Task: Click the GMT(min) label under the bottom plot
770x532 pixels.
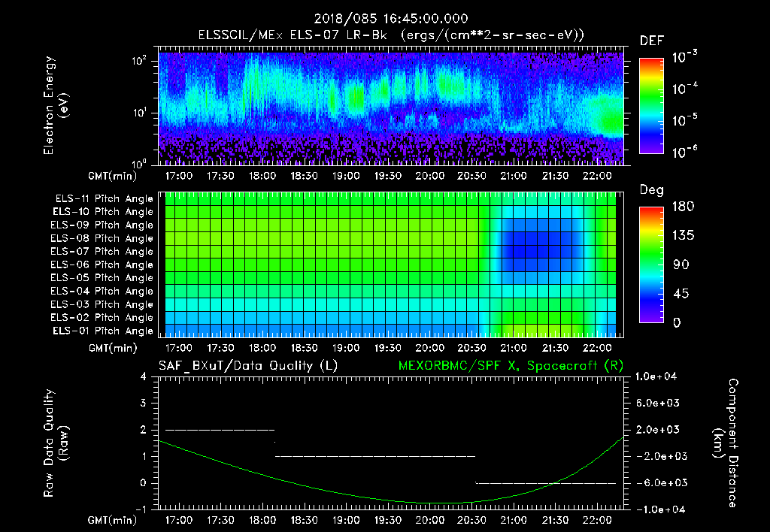Action: 113,520
